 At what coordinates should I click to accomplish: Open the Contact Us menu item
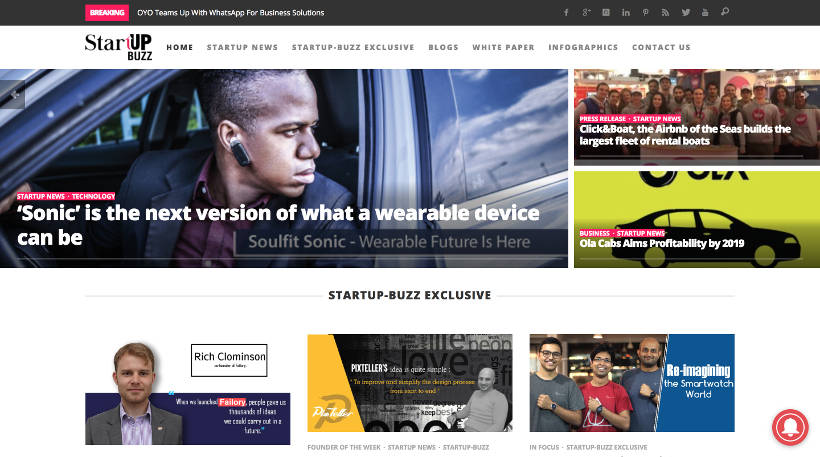point(661,47)
